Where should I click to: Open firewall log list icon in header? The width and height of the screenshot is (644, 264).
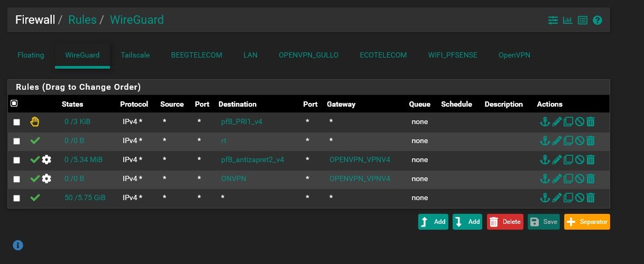pyautogui.click(x=583, y=20)
